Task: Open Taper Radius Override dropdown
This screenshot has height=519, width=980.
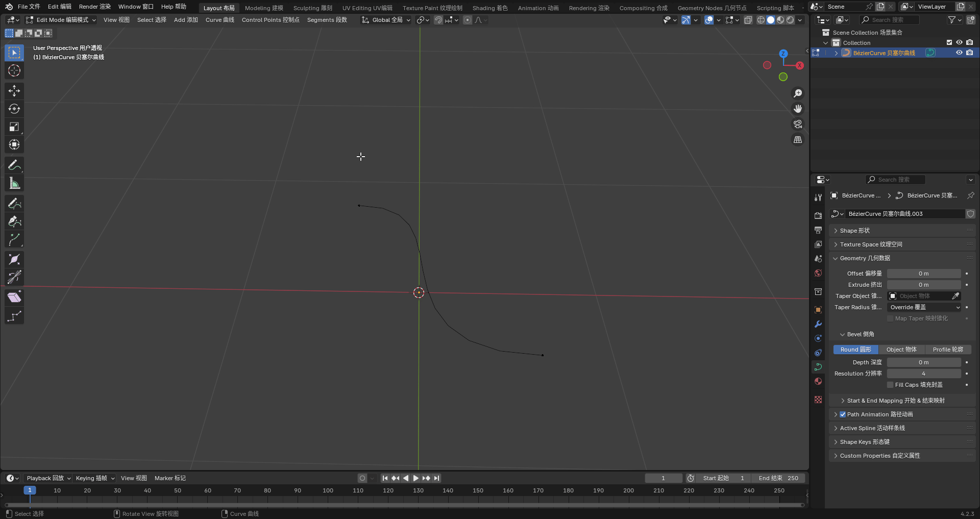Action: point(924,307)
